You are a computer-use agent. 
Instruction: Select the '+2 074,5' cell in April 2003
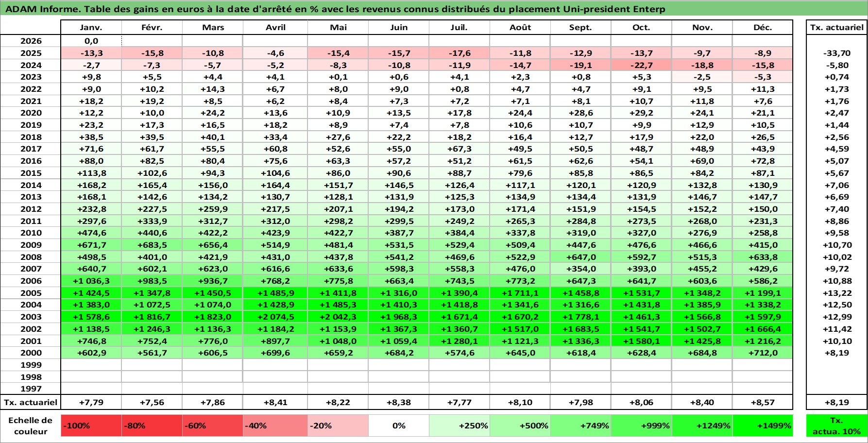point(275,317)
